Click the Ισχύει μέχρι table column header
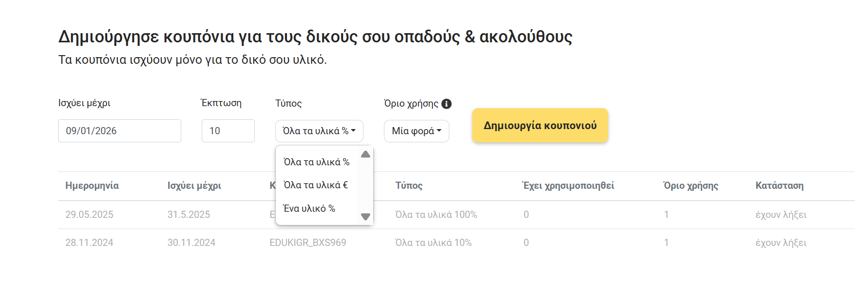This screenshot has height=299, width=868. coord(194,186)
